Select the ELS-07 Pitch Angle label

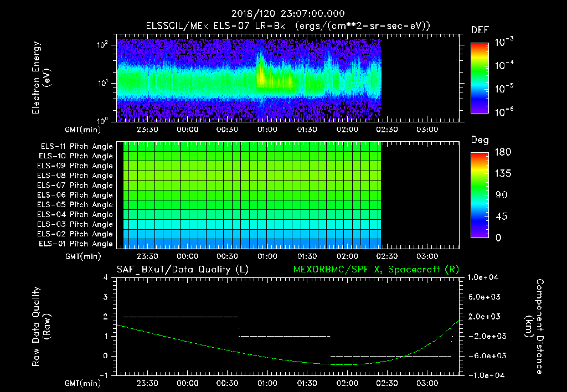[75, 185]
